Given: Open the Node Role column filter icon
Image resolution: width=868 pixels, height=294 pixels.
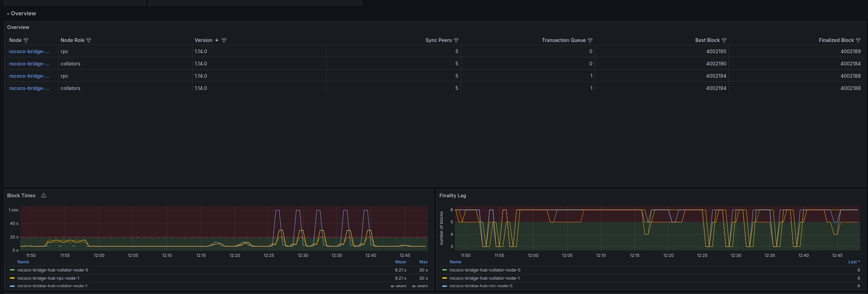Looking at the screenshot, I should [89, 41].
